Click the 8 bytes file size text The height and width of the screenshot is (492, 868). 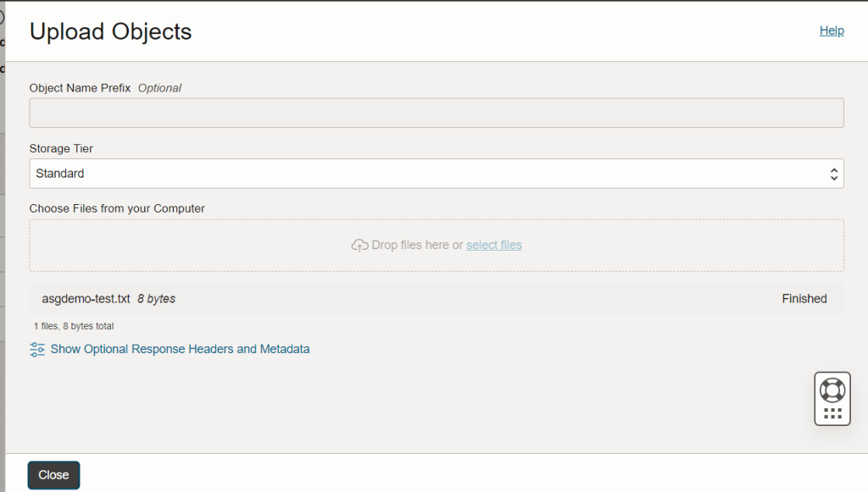coord(157,299)
